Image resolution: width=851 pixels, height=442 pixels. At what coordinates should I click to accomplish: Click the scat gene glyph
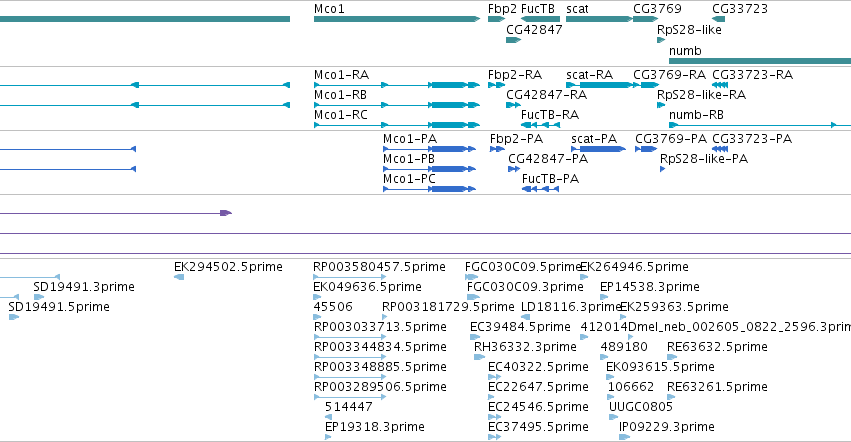pos(599,19)
